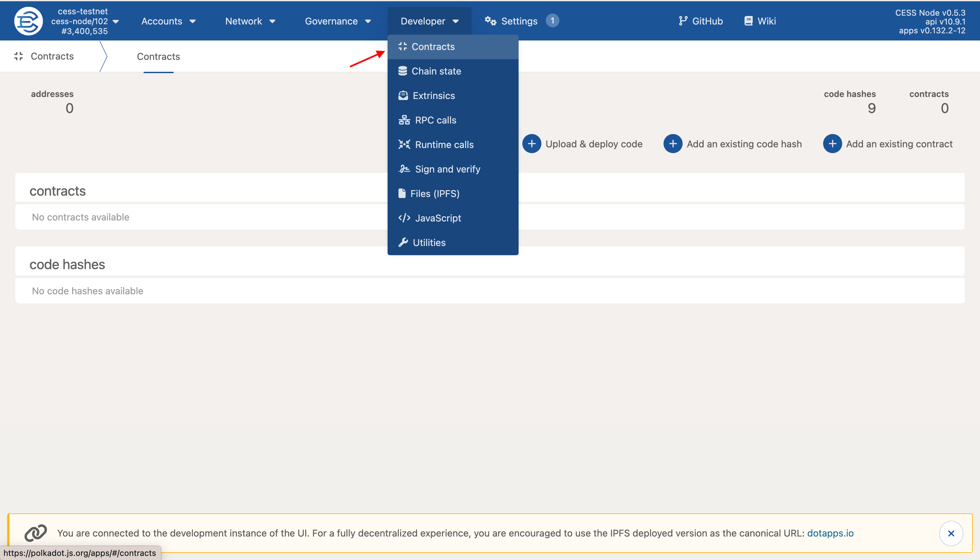Click the plus icon for Upload & deploy code
Screen dimensions: 980x560
[532, 144]
